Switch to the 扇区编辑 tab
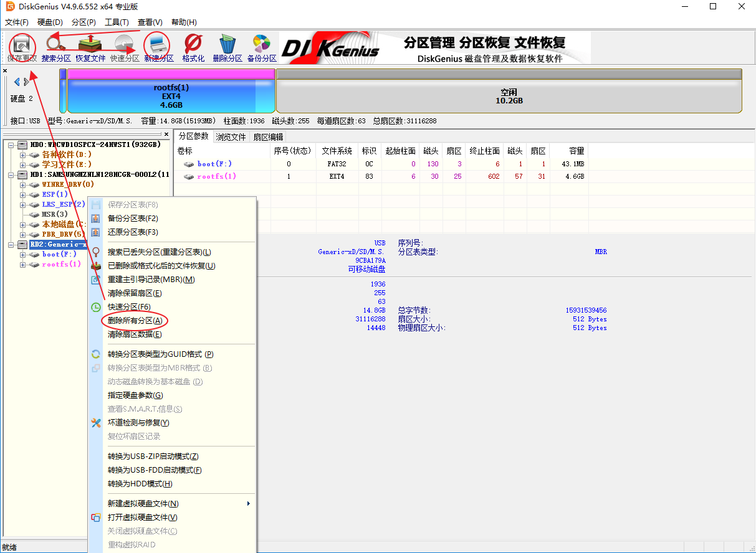The width and height of the screenshot is (756, 553). pyautogui.click(x=268, y=137)
